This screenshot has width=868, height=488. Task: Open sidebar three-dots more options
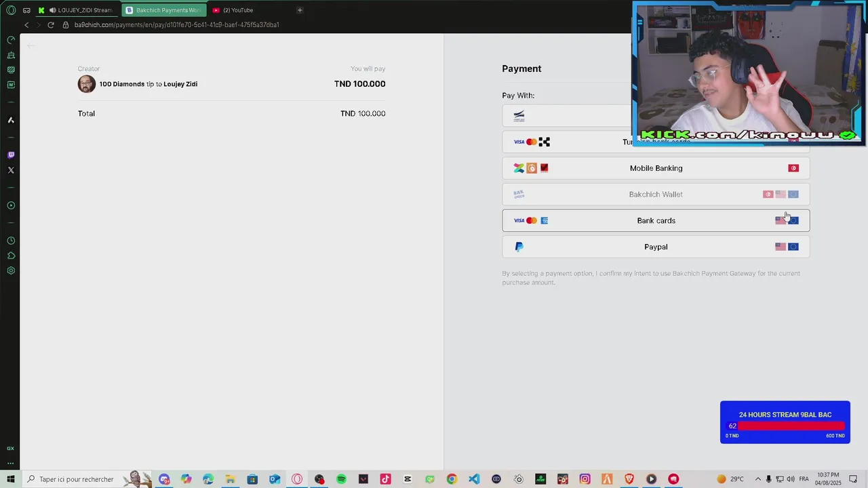coord(11,464)
